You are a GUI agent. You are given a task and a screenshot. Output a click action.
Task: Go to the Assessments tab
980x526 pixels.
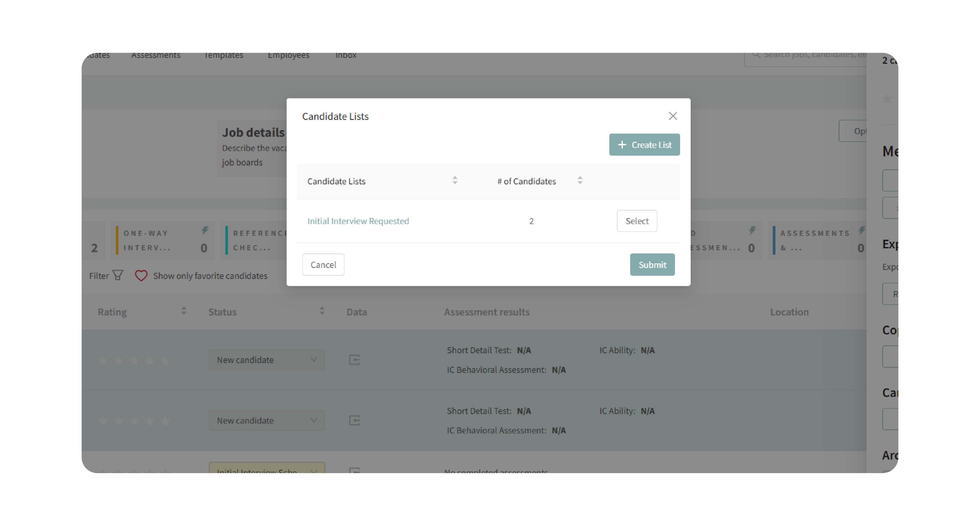pyautogui.click(x=156, y=56)
